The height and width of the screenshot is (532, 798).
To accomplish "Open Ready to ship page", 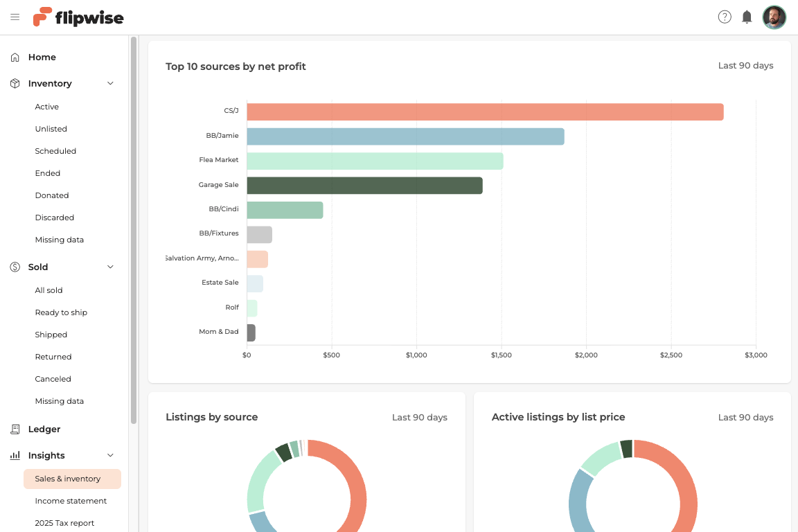I will (x=61, y=312).
